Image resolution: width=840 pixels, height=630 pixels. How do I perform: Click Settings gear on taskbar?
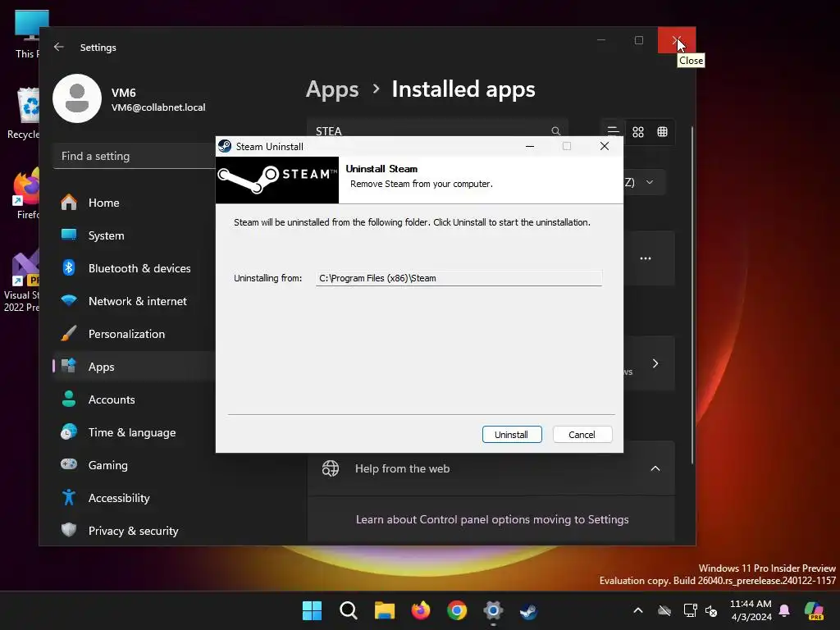point(493,610)
